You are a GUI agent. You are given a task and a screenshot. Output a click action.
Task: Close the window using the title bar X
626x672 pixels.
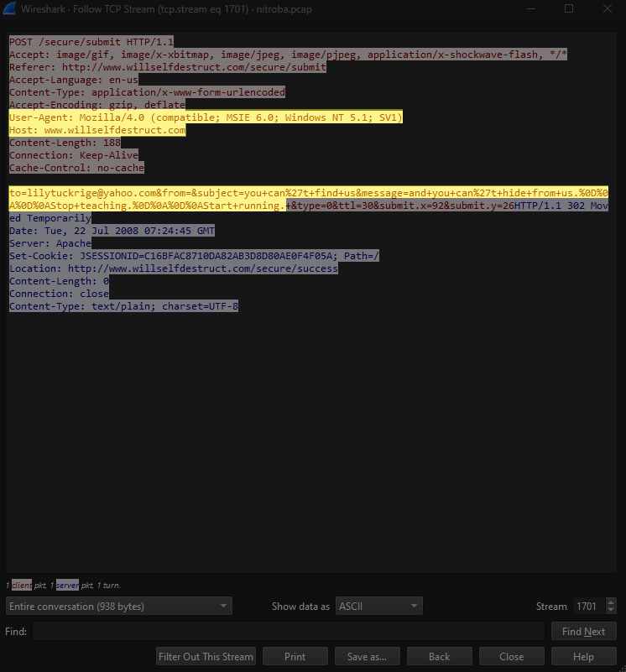[608, 8]
